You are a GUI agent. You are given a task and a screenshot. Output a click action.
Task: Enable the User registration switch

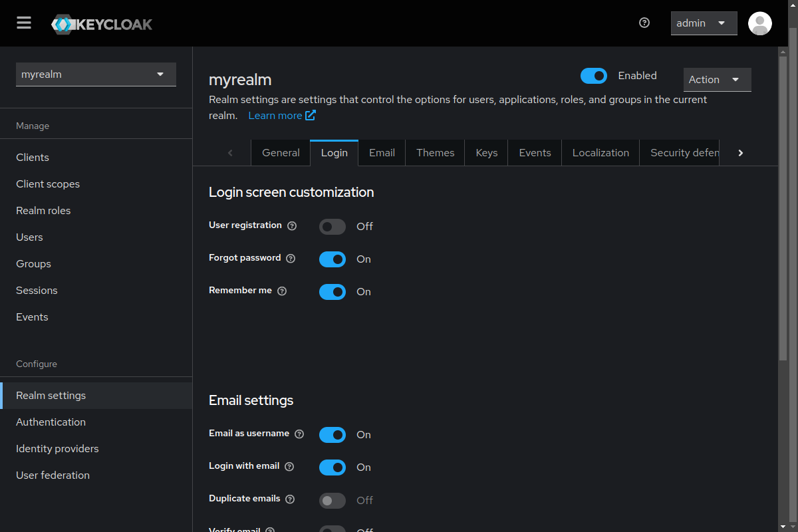pos(332,227)
